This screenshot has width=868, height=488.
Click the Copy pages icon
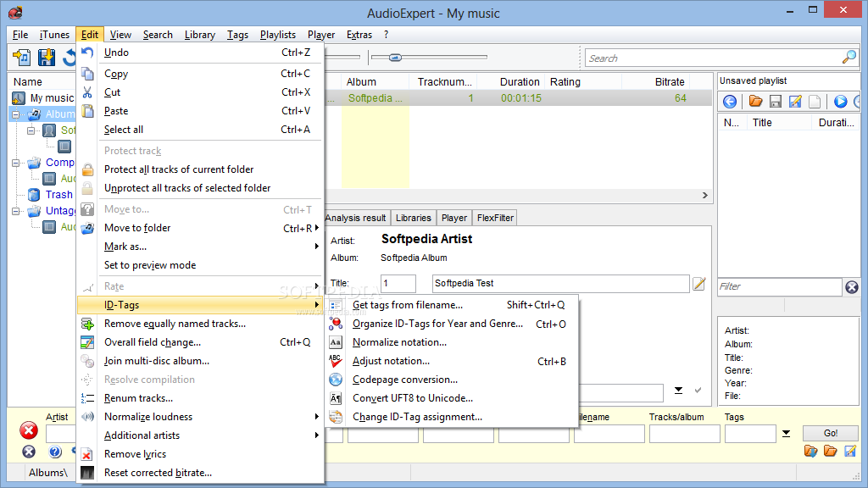(87, 74)
